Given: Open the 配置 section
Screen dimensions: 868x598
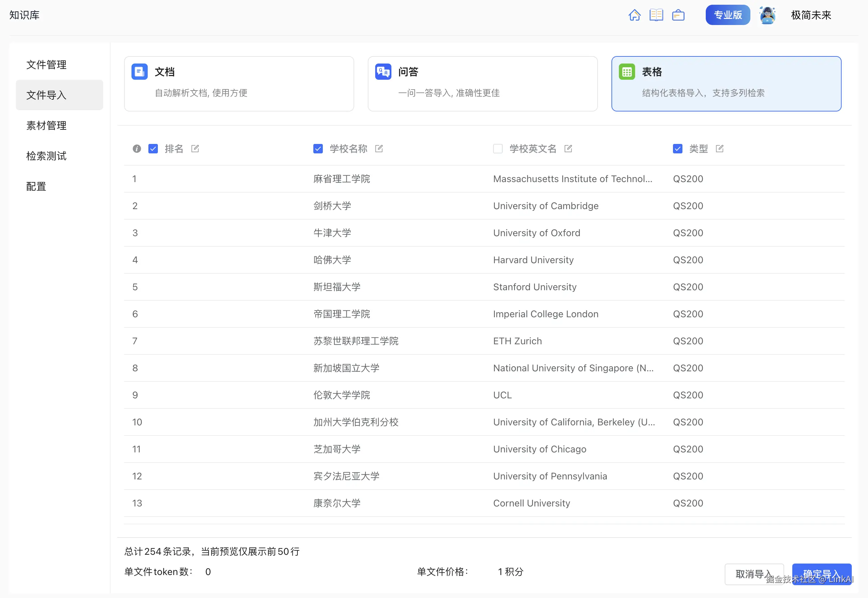Looking at the screenshot, I should 36,186.
